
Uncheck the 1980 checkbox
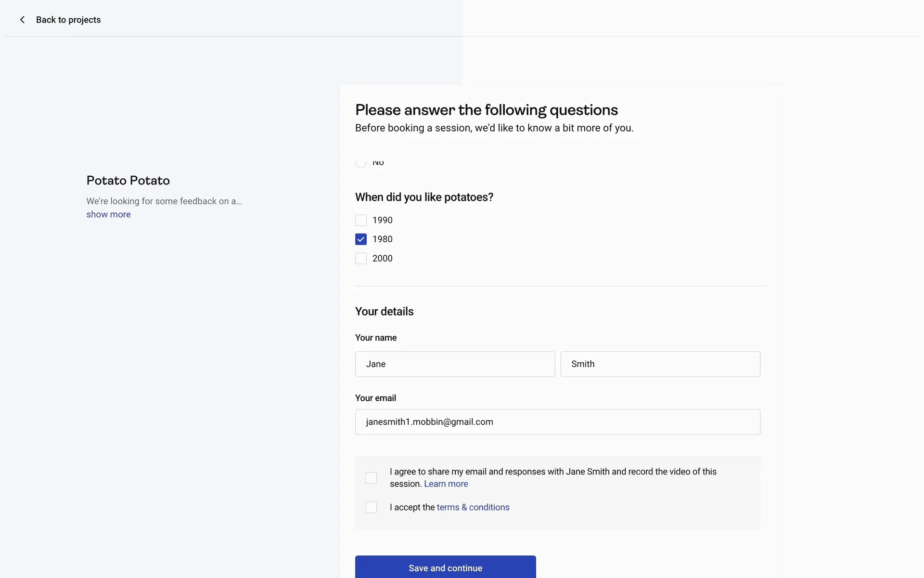click(x=361, y=239)
